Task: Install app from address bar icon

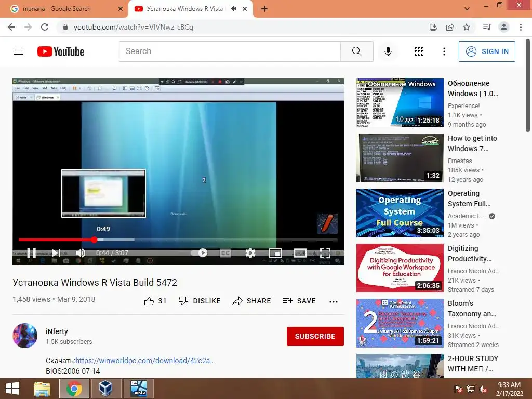Action: click(x=433, y=27)
